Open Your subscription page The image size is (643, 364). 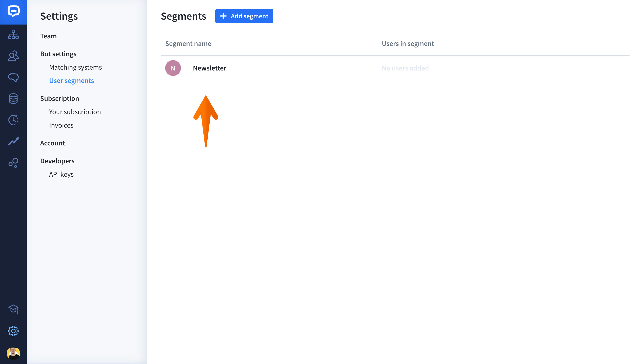75,112
